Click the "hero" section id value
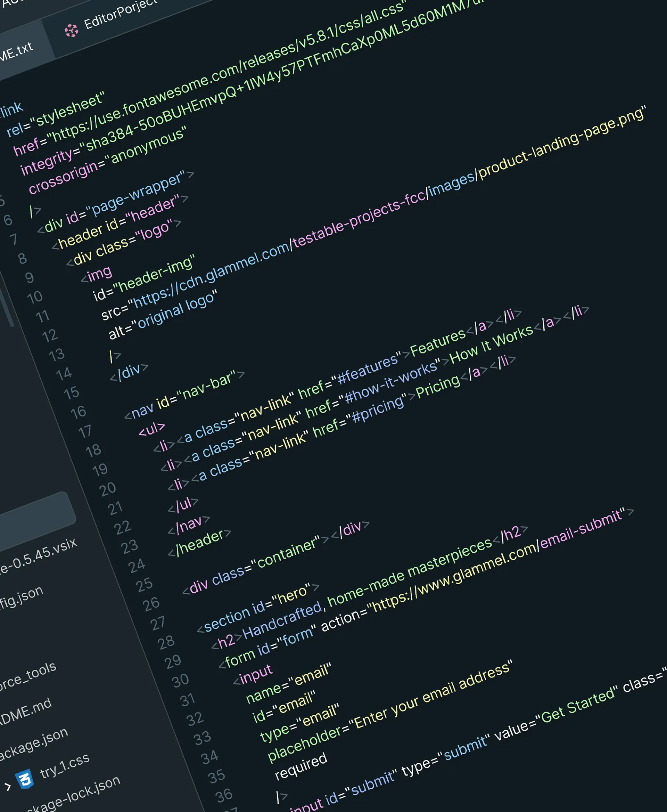Screen dimensions: 667x812 click(x=291, y=595)
